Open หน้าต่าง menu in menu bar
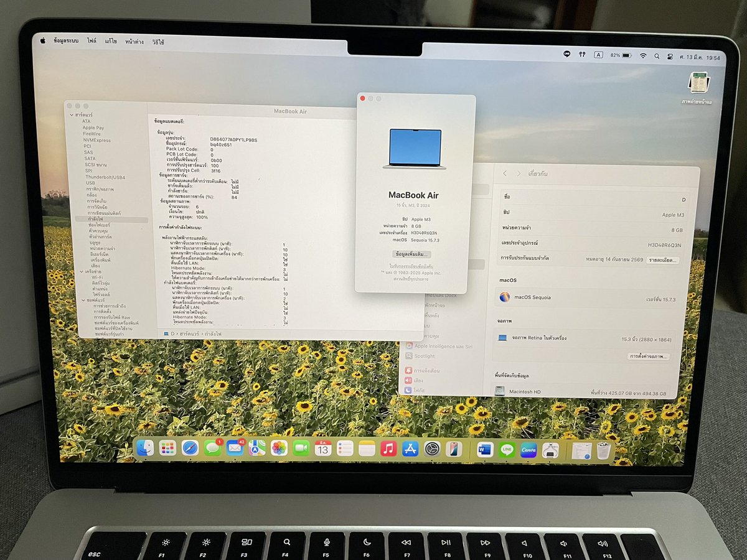 (x=134, y=42)
